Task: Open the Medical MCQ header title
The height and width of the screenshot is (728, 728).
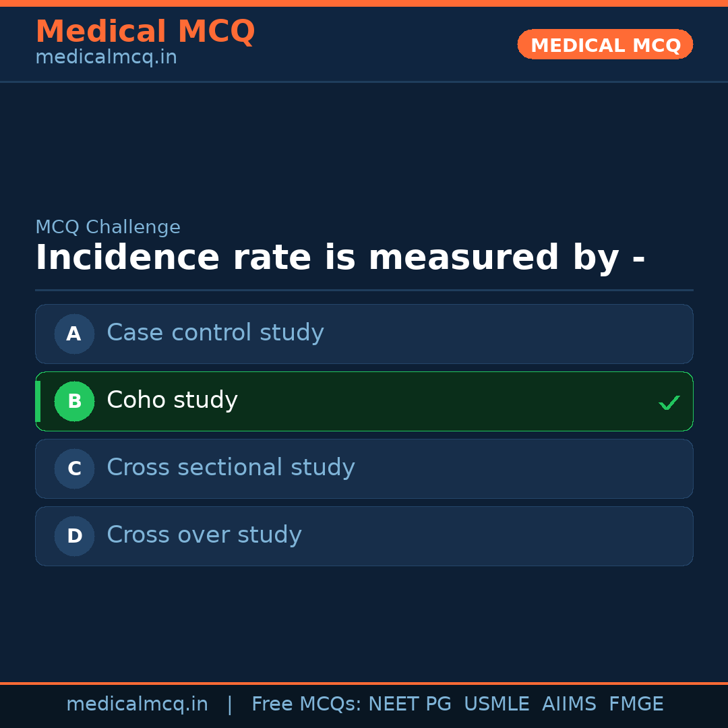Action: point(145,32)
